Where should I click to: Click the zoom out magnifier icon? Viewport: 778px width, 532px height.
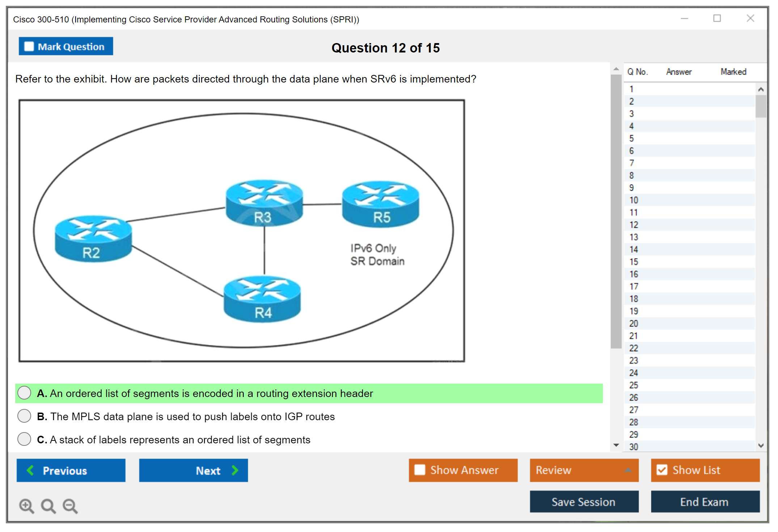70,506
